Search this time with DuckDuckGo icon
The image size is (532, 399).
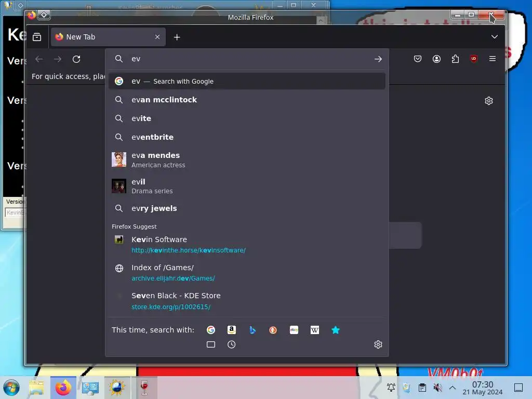(x=273, y=330)
